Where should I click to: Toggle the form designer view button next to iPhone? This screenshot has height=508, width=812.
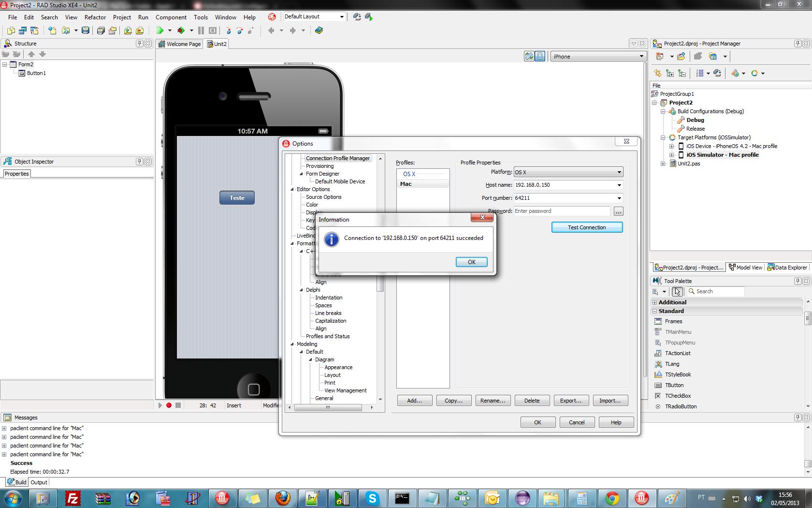click(540, 57)
